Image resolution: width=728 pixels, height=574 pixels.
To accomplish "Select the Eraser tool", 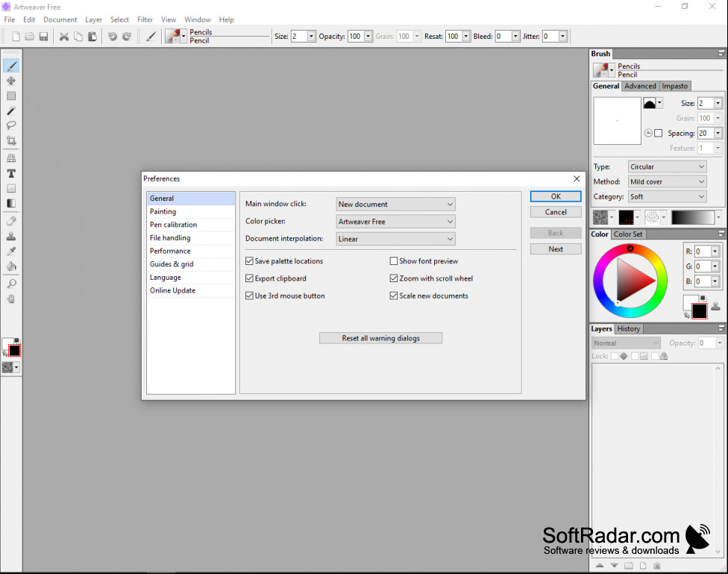I will [11, 221].
